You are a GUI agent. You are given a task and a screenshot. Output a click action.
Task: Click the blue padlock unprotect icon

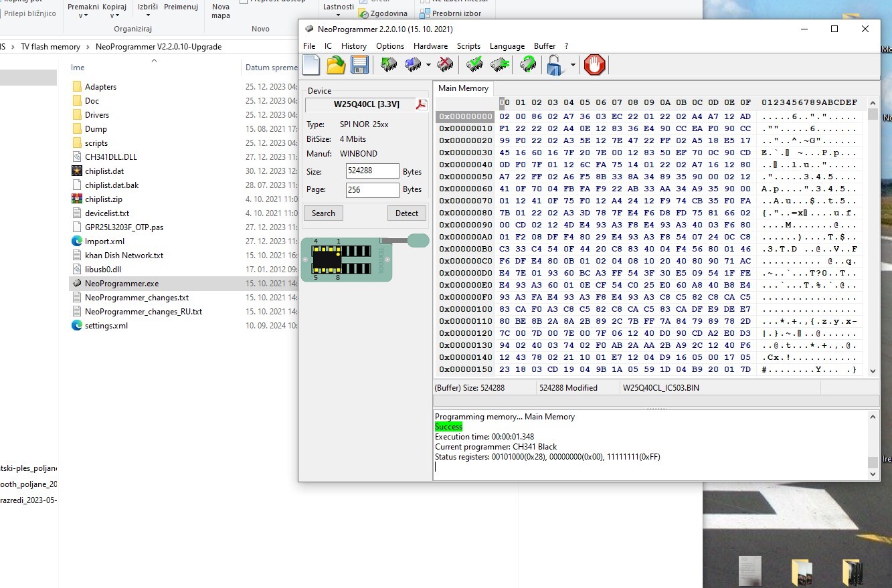pos(555,65)
